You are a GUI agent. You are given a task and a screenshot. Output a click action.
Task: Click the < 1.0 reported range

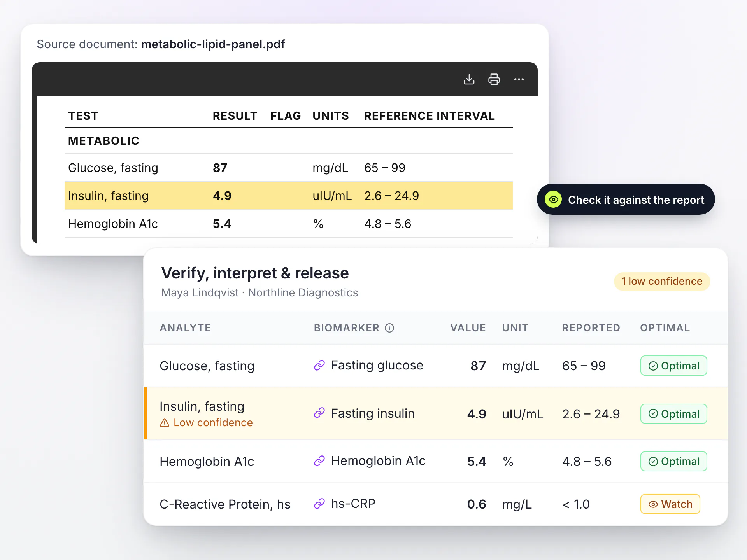click(x=576, y=504)
